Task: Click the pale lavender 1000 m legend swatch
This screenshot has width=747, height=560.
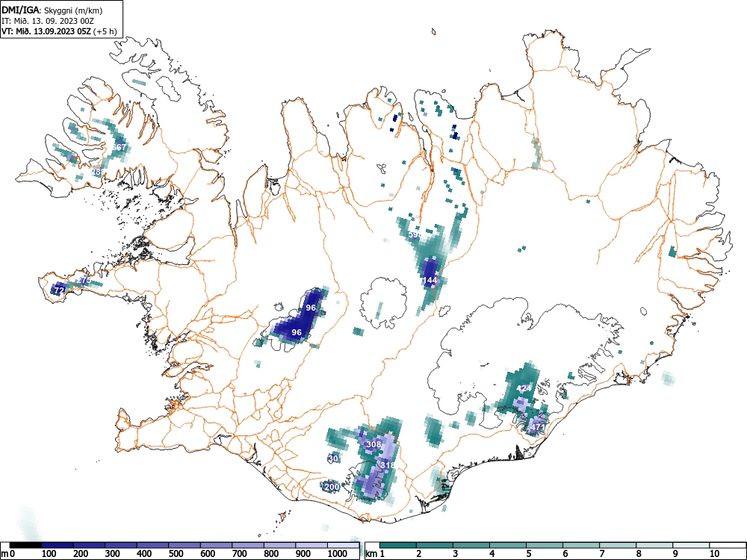Action: point(343,545)
